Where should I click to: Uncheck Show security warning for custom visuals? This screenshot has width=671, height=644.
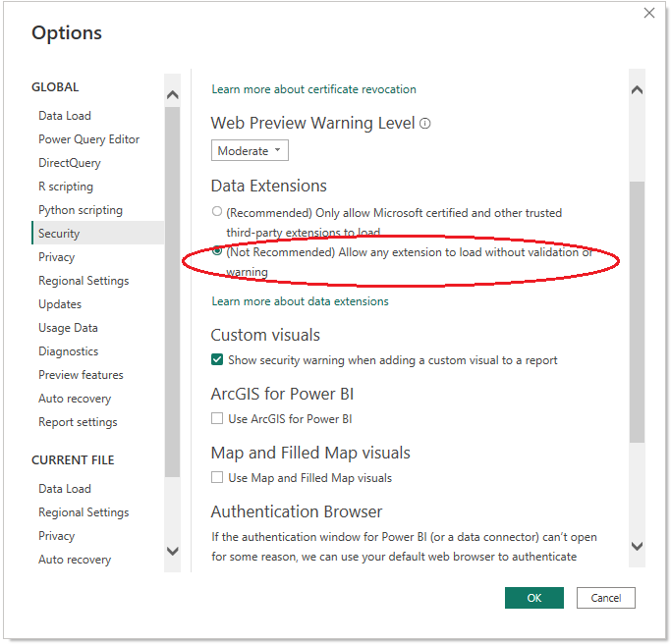pos(217,360)
